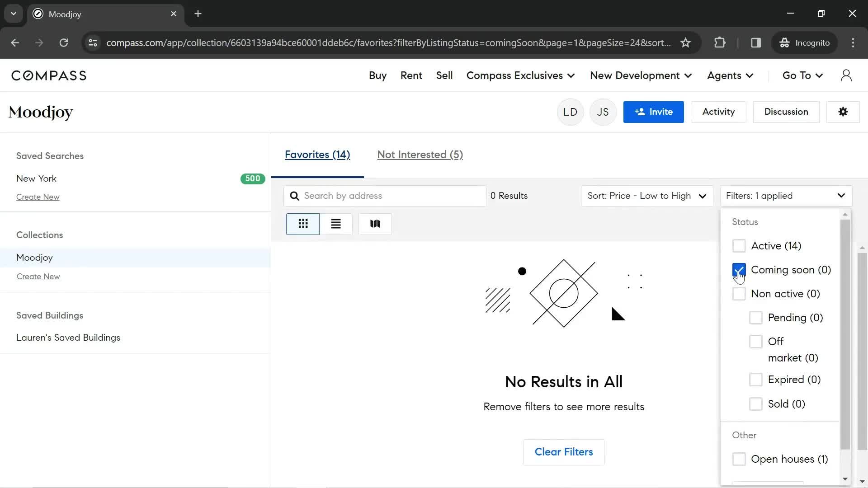
Task: Open the Chrome three-dot menu
Action: point(853,43)
